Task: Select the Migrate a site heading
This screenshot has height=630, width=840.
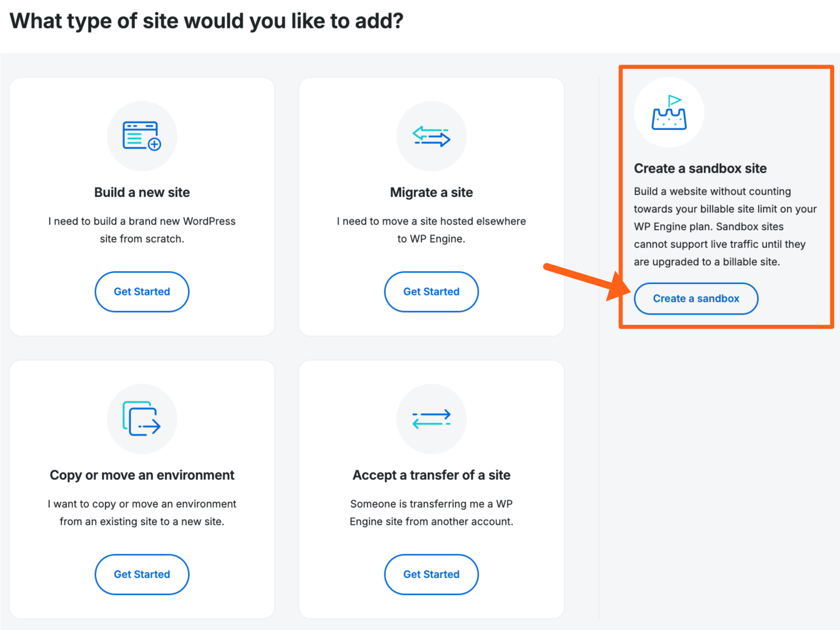Action: point(431,192)
